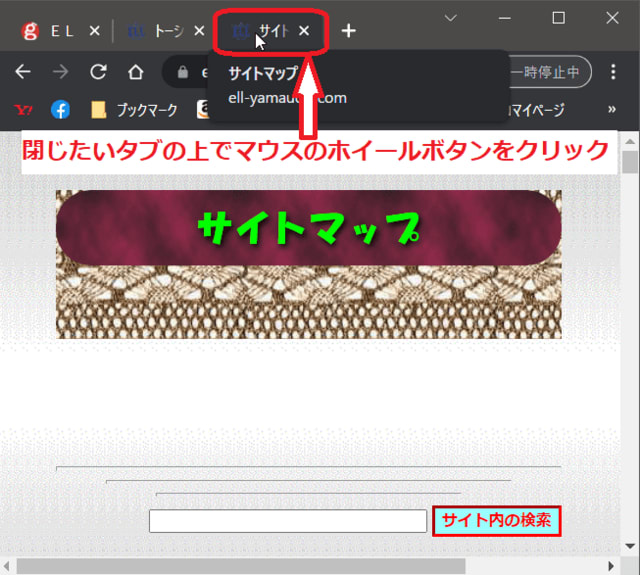This screenshot has height=575, width=640.
Task: Click the address bar padlock icon
Action: pos(182,72)
